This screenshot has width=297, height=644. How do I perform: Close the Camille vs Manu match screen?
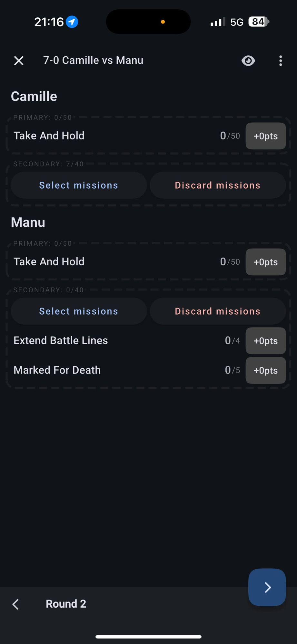(x=19, y=61)
